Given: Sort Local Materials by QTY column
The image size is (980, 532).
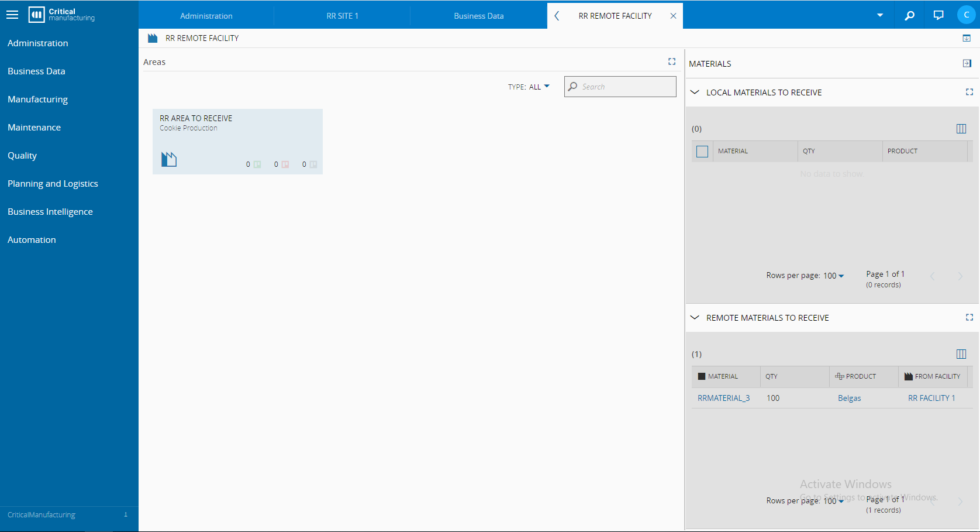Looking at the screenshot, I should [840, 152].
